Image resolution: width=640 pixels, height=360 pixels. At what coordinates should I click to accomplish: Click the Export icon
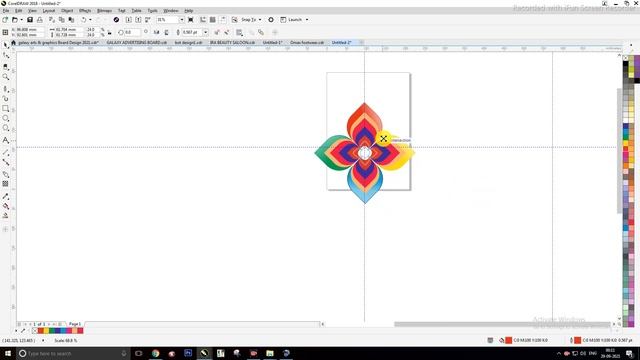138,20
